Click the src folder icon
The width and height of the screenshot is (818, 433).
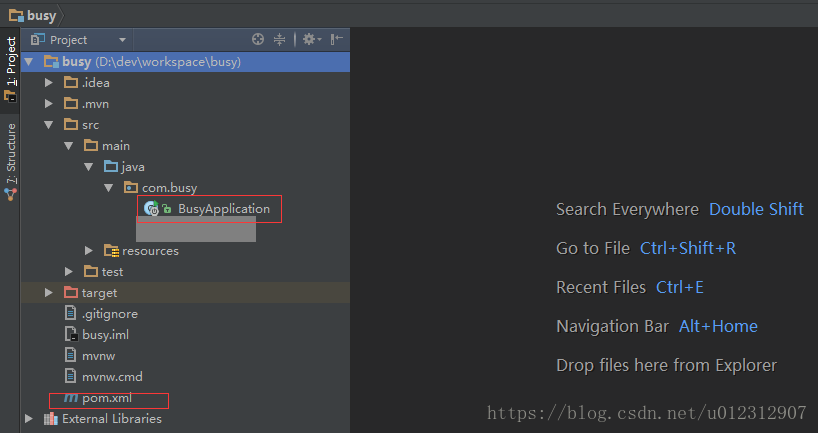[x=71, y=124]
